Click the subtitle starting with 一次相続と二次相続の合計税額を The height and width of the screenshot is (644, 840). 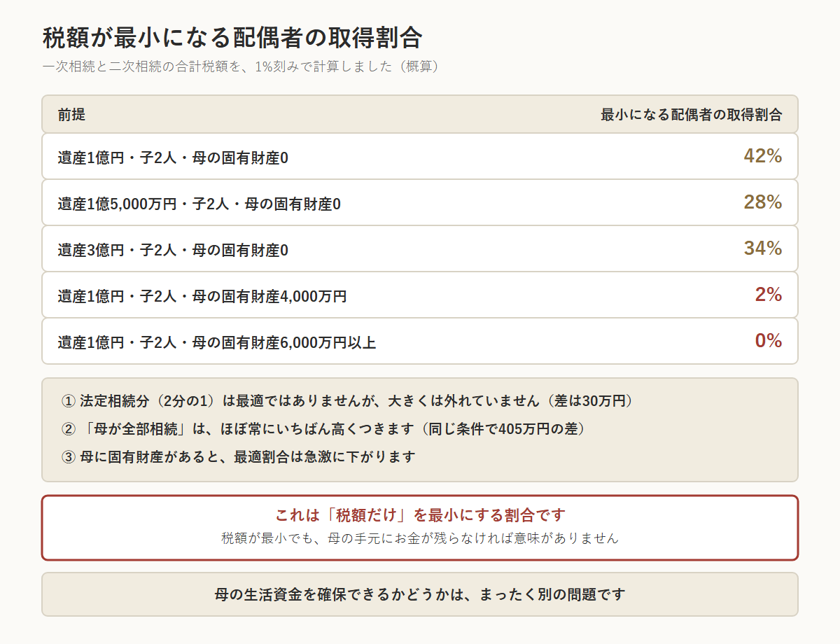click(x=240, y=67)
